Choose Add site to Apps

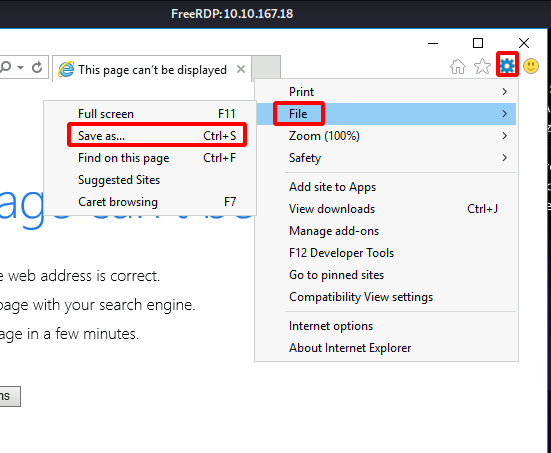386,187
